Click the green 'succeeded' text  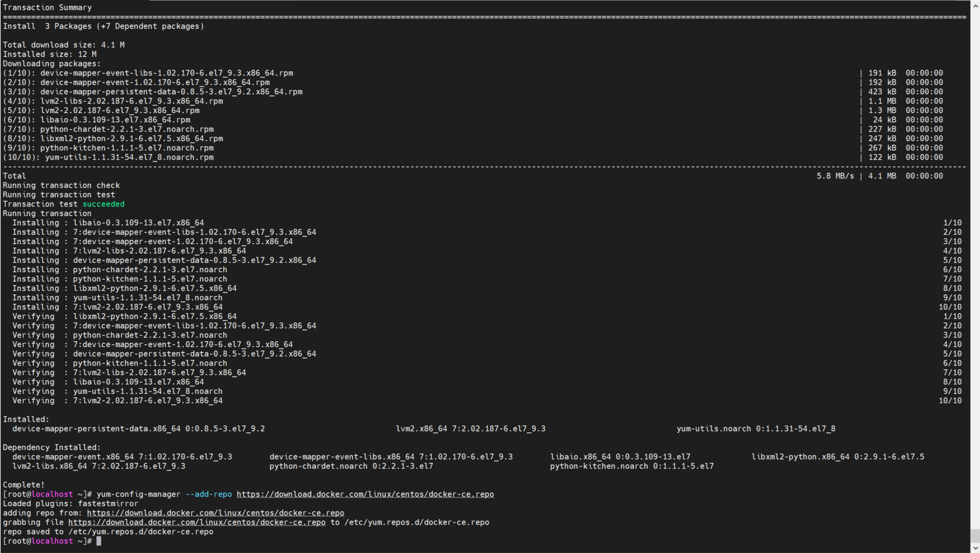[103, 204]
